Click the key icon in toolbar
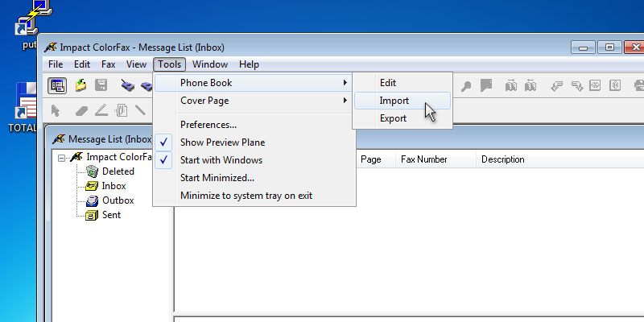The width and height of the screenshot is (644, 322). 464,85
